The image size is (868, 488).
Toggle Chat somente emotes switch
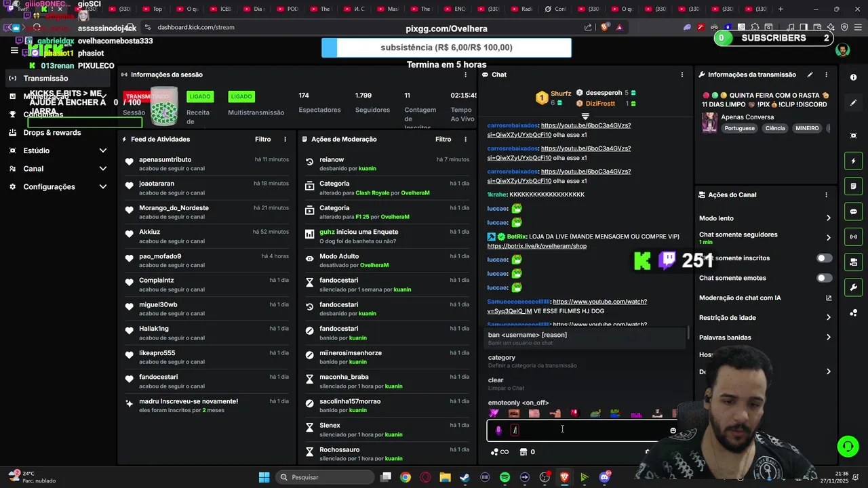point(824,278)
